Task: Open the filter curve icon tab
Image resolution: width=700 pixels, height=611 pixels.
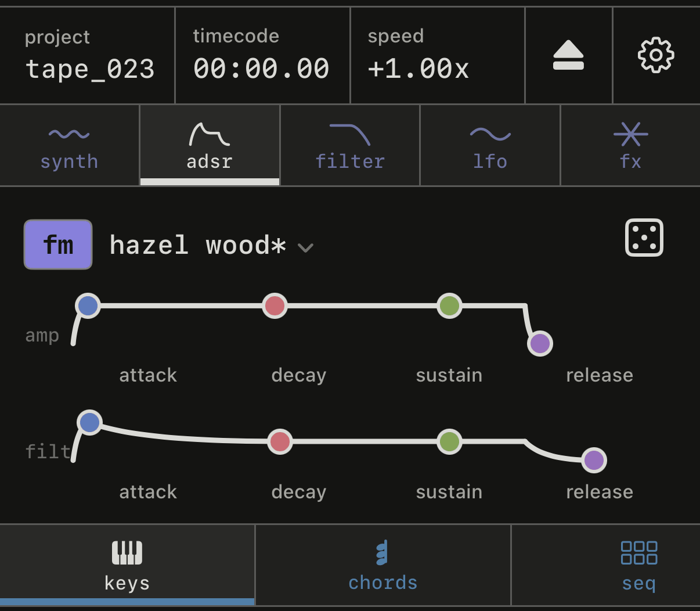Action: (x=350, y=135)
